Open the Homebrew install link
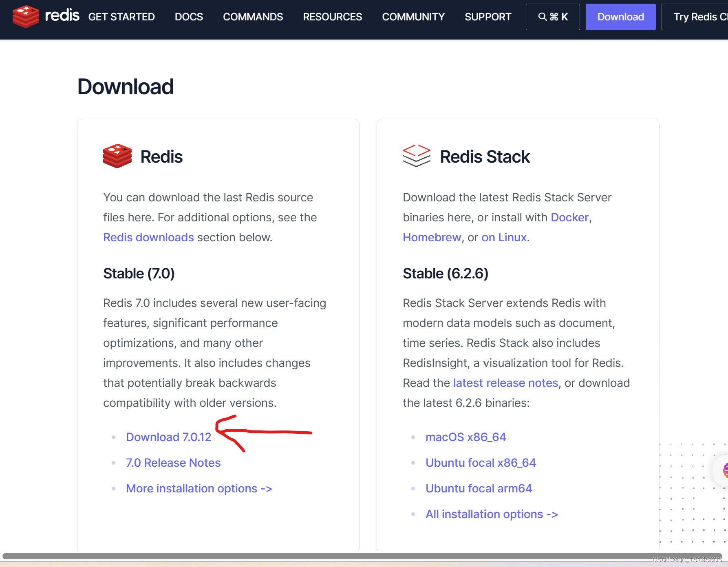Image resolution: width=728 pixels, height=567 pixels. tap(432, 237)
